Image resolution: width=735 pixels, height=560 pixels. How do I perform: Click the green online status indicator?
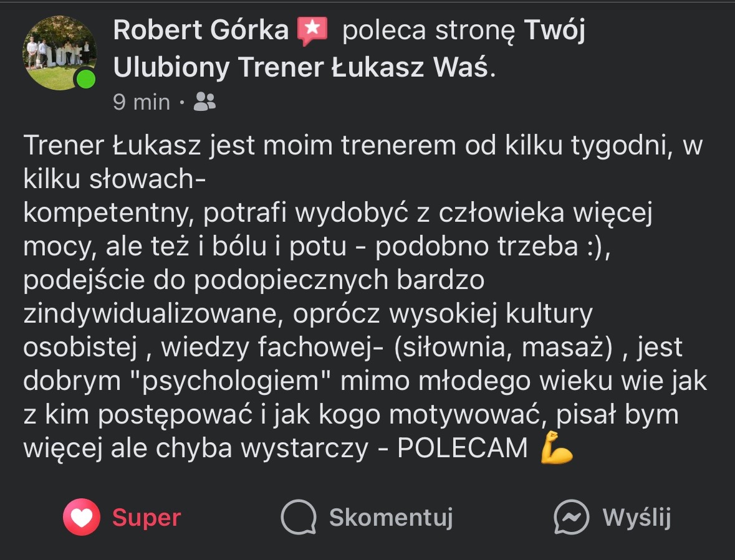[x=84, y=79]
